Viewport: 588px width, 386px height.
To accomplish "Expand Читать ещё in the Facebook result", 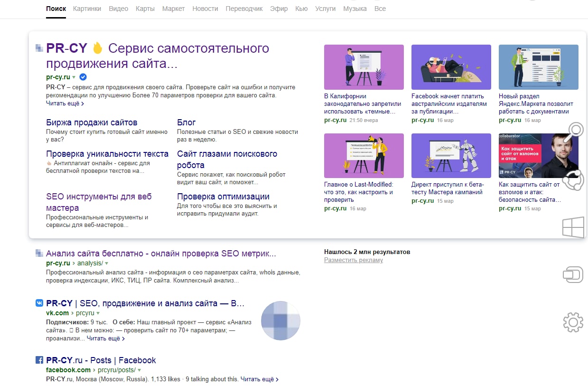I will (260, 379).
